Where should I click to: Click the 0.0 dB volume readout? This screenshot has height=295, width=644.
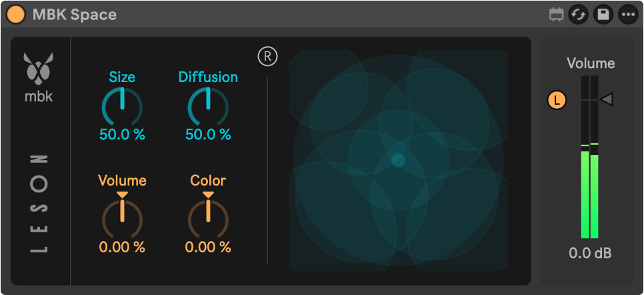click(590, 253)
